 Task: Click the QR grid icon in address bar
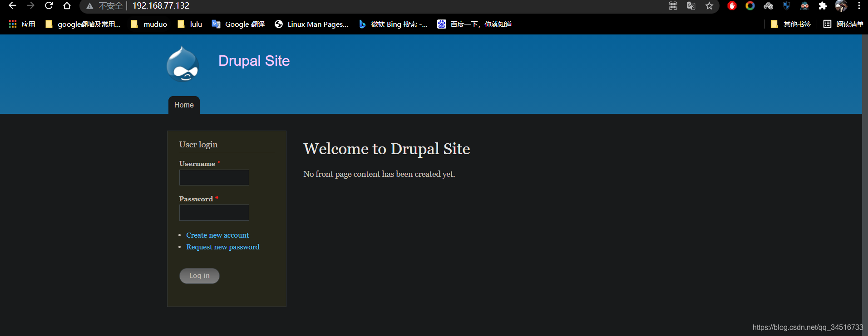[x=673, y=6]
